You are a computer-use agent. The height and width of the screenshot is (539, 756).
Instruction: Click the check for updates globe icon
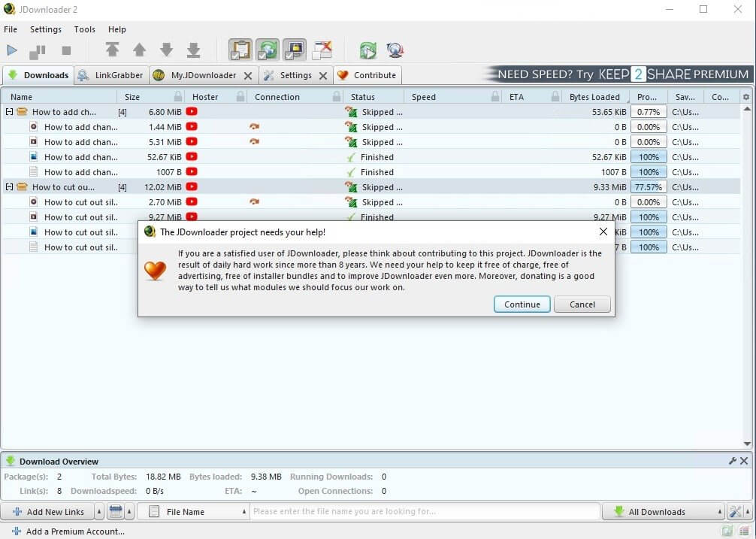coord(395,50)
